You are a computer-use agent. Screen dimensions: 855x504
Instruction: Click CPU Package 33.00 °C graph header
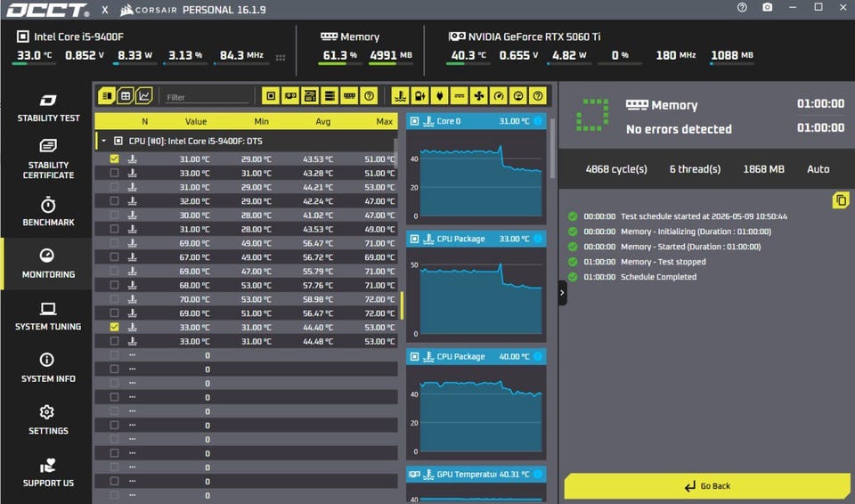click(x=476, y=239)
